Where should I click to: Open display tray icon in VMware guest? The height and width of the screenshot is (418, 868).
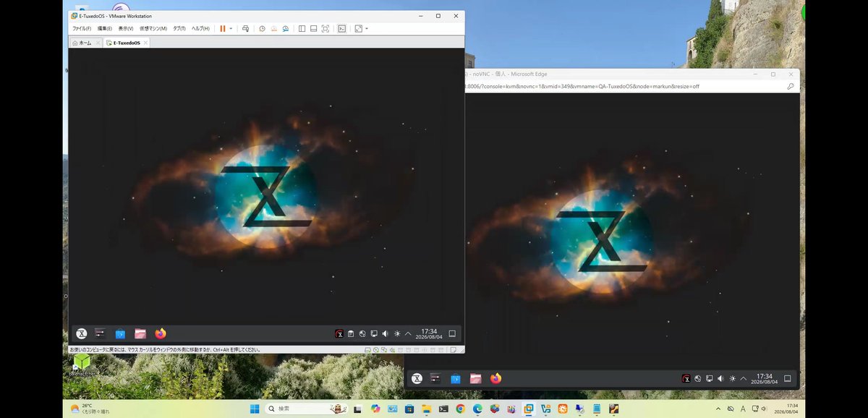coord(374,333)
